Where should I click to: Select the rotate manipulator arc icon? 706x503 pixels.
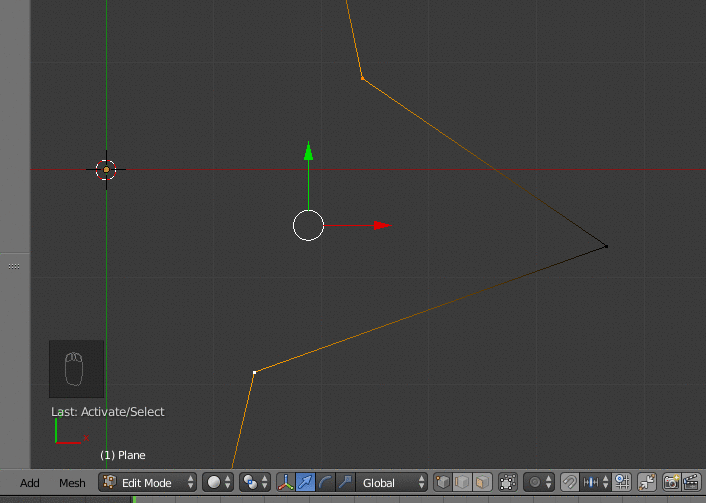(325, 483)
